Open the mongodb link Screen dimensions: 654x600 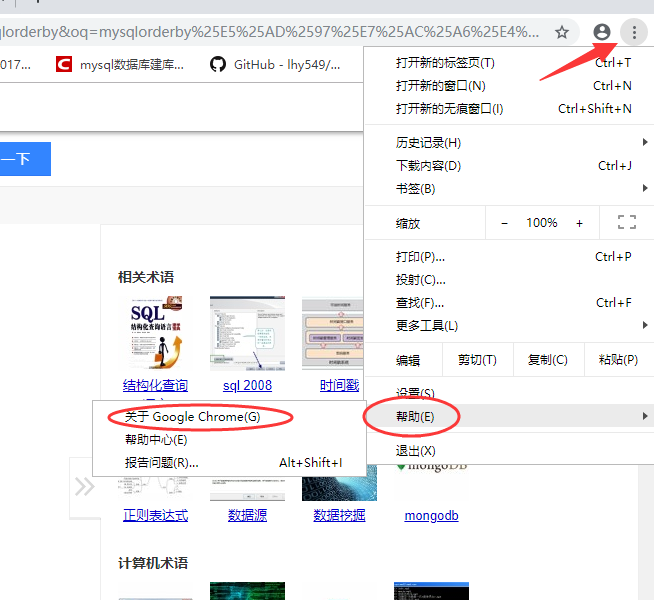click(x=431, y=516)
